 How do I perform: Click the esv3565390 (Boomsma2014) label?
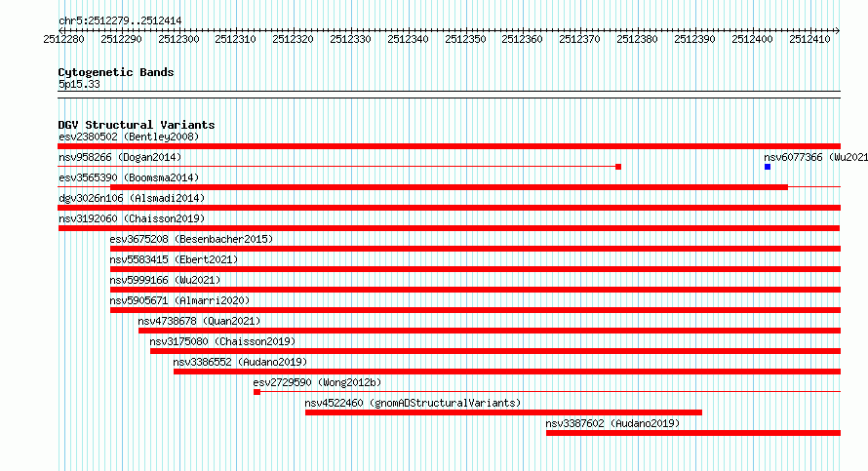tap(129, 177)
